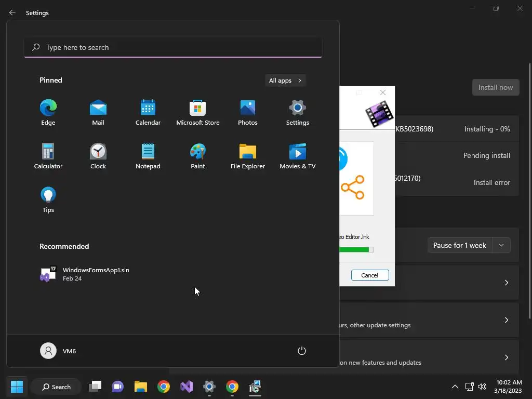Open the Chat app on taskbar
The height and width of the screenshot is (399, 532).
click(118, 387)
